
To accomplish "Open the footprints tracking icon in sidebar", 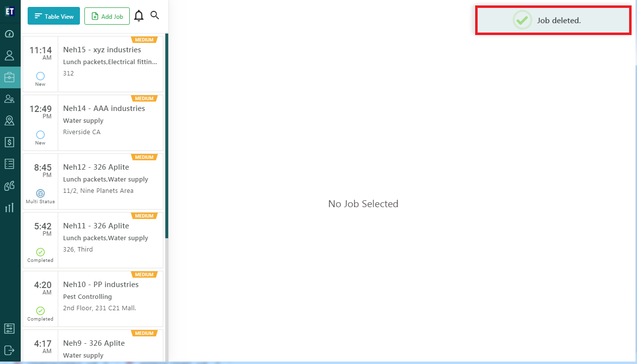I will (x=9, y=185).
